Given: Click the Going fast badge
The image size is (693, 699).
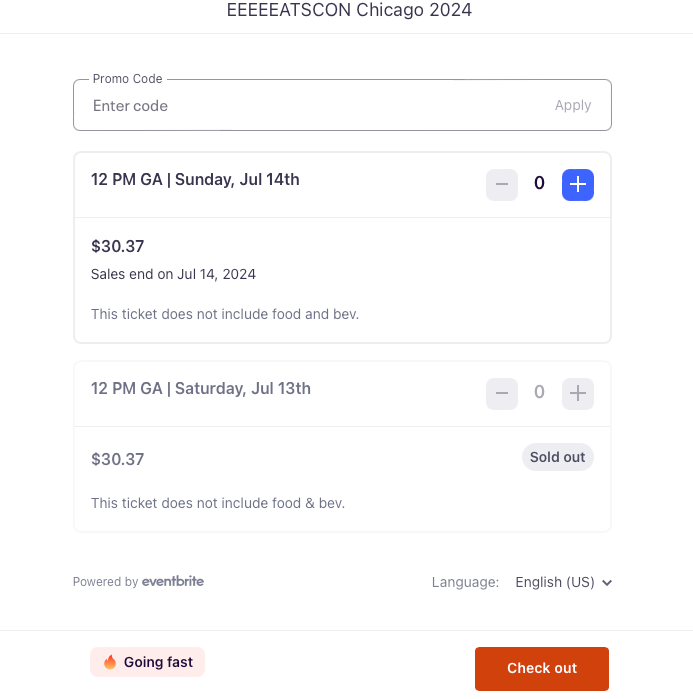Looking at the screenshot, I should 148,662.
